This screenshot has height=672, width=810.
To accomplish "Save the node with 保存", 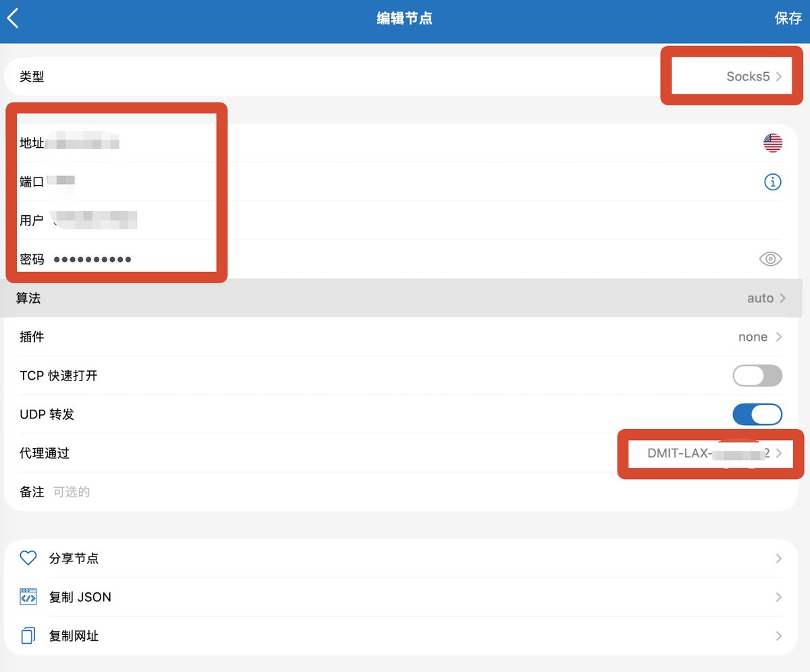I will (788, 18).
